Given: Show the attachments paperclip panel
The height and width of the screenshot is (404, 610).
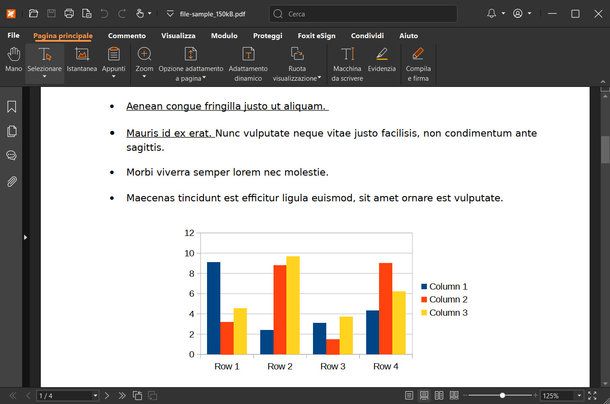Looking at the screenshot, I should 12,181.
